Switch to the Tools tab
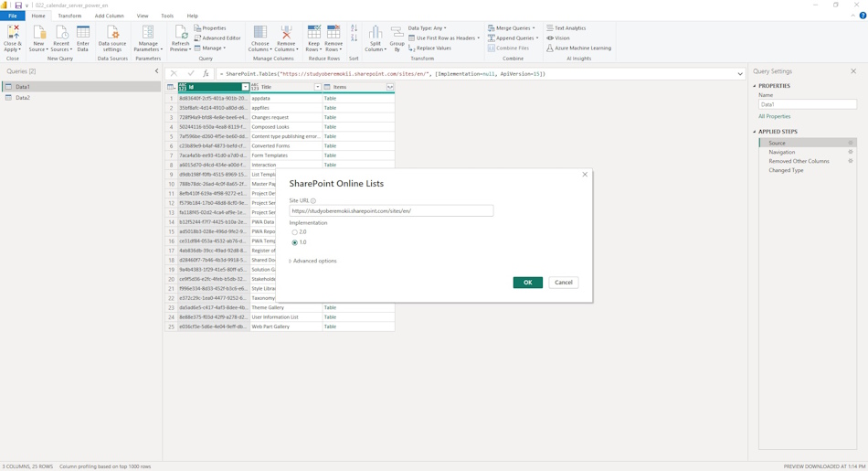The width and height of the screenshot is (868, 471). pyautogui.click(x=167, y=16)
